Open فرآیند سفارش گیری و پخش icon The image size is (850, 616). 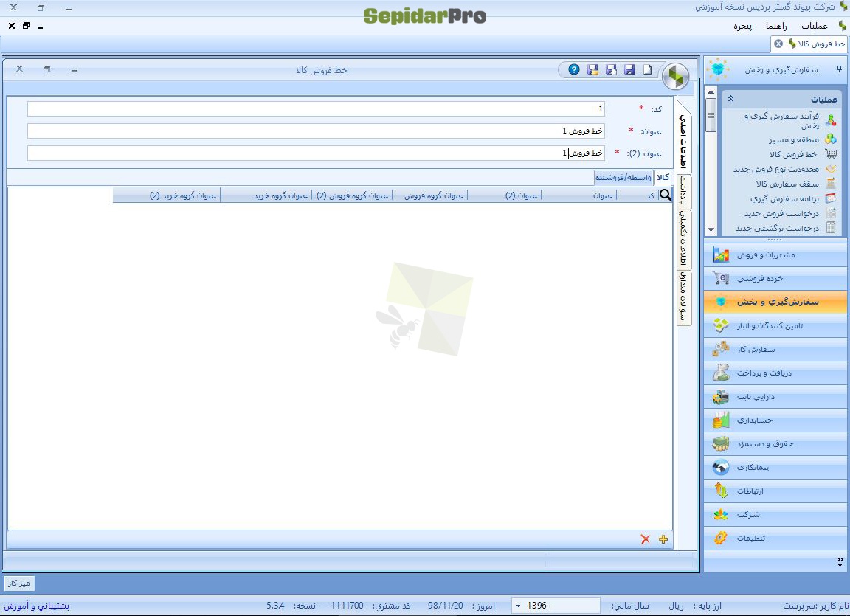(x=831, y=120)
